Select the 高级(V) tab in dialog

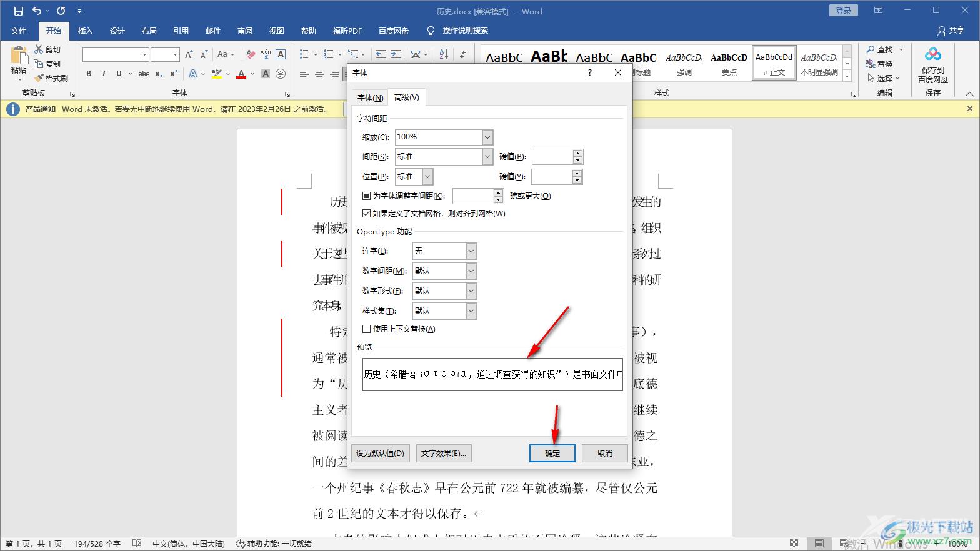[407, 97]
